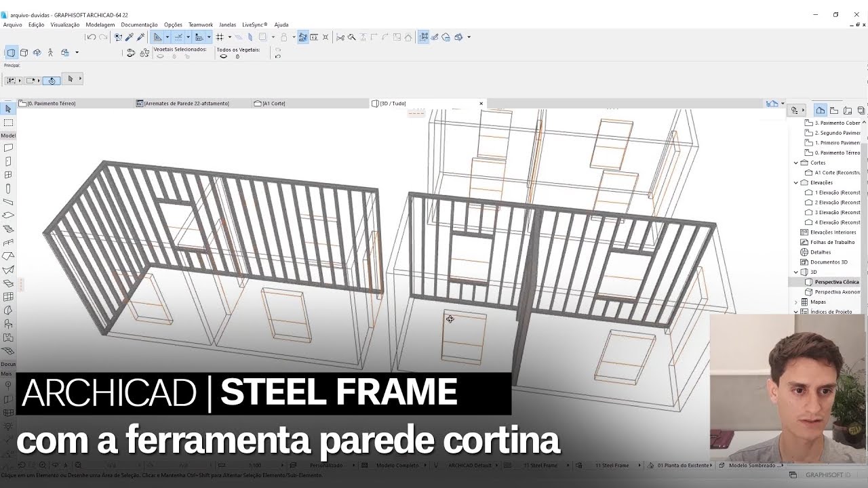Open Layout Book icon in Navigator
This screenshot has height=488, width=868.
click(x=848, y=110)
